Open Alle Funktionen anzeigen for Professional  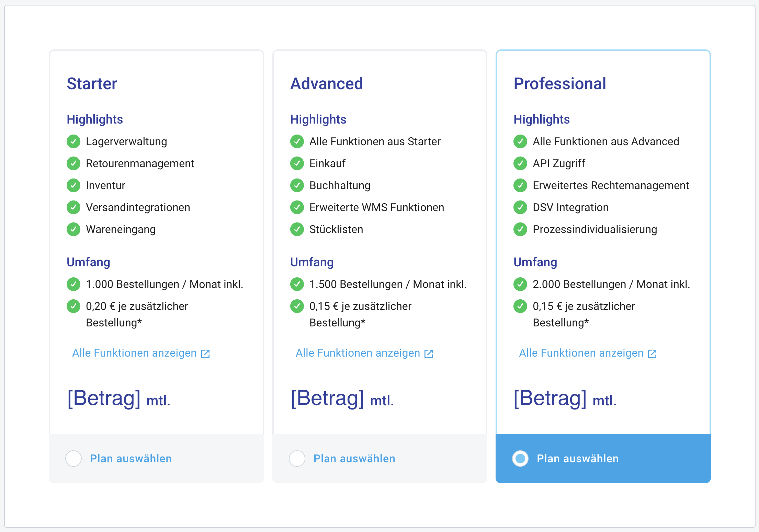click(x=581, y=353)
